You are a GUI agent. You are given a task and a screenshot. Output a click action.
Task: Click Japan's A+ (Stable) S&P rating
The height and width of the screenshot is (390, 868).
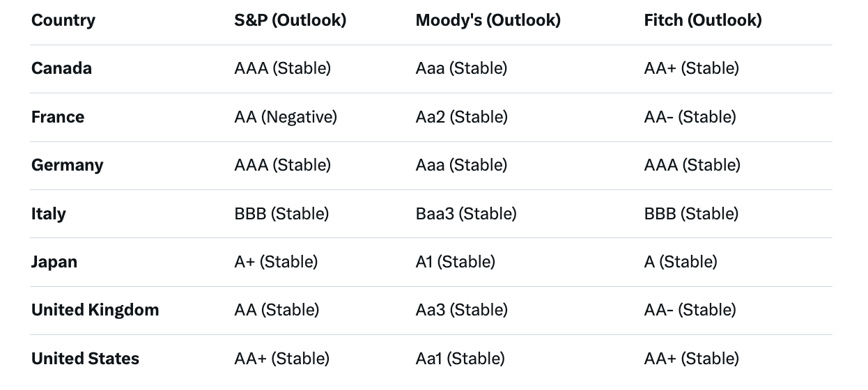point(276,262)
